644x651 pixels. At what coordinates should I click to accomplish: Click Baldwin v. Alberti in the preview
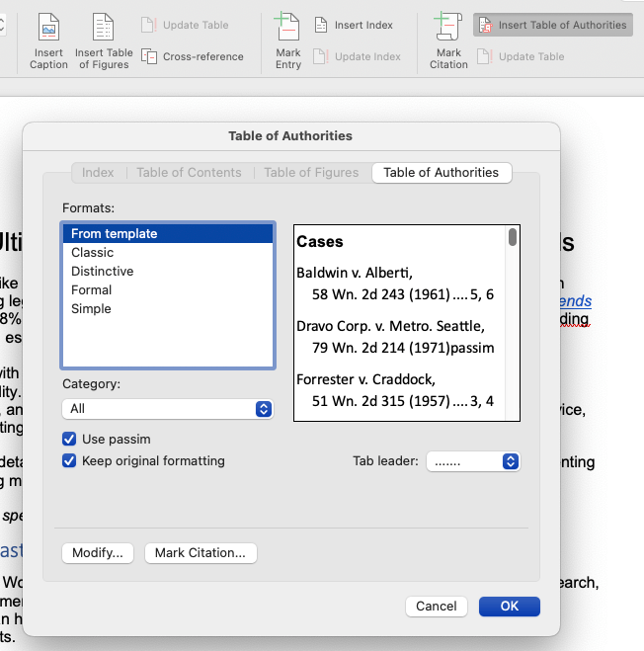pos(355,273)
